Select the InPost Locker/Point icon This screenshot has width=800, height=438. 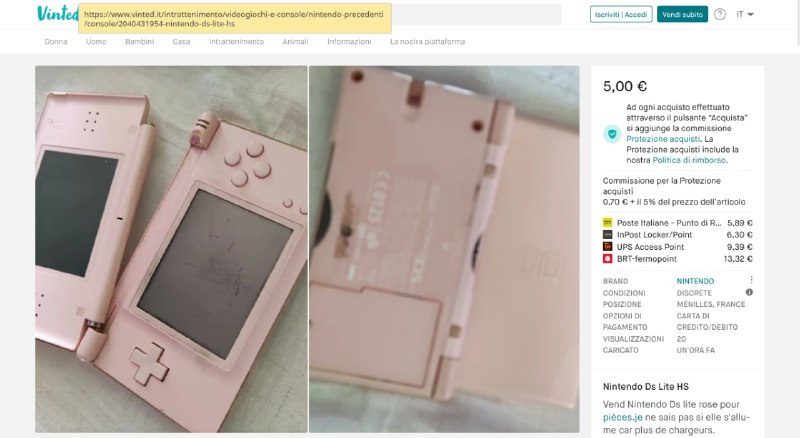pos(607,235)
